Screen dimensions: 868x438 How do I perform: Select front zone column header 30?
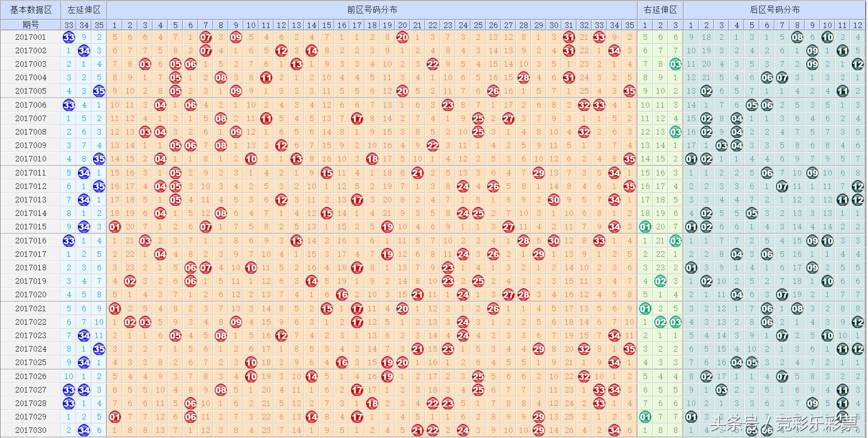[553, 25]
